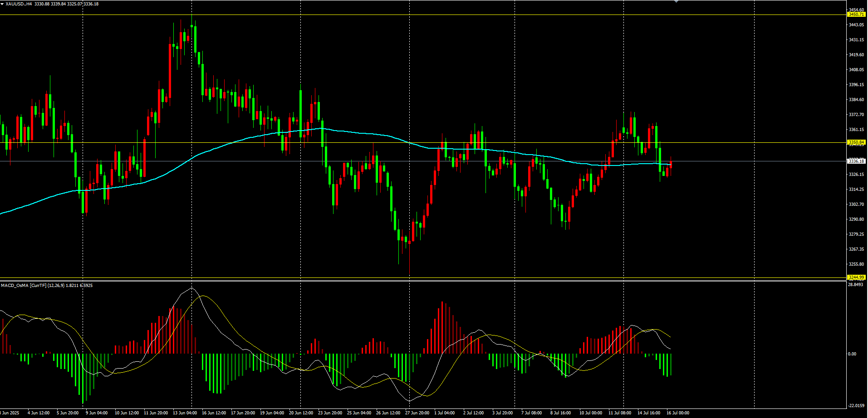Click price scale value 3255.80
This screenshot has width=868, height=418.
856,264
